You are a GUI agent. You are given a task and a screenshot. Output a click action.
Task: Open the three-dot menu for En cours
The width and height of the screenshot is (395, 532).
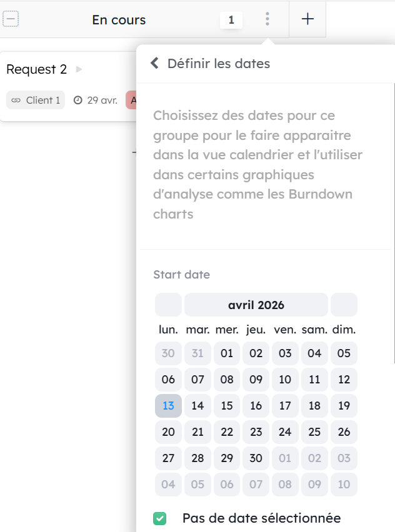coord(267,19)
